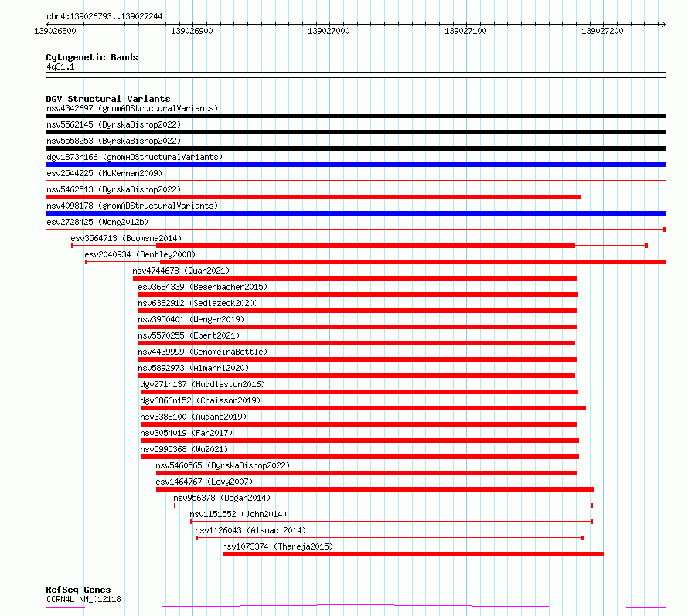Viewport: 688px width, 616px height.
Task: Open nsv1073374 (Thareja2015) label
Action: click(278, 546)
